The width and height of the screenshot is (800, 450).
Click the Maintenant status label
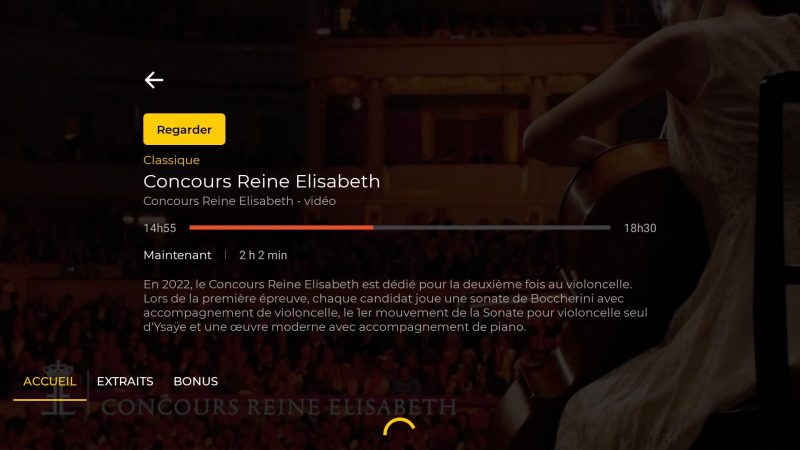[177, 255]
